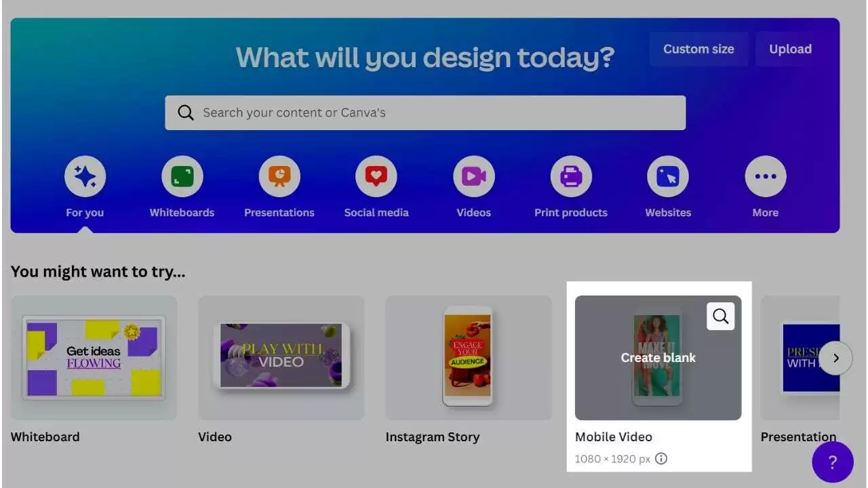This screenshot has height=488, width=868.
Task: Open the For you sparkle icon
Action: tap(85, 177)
